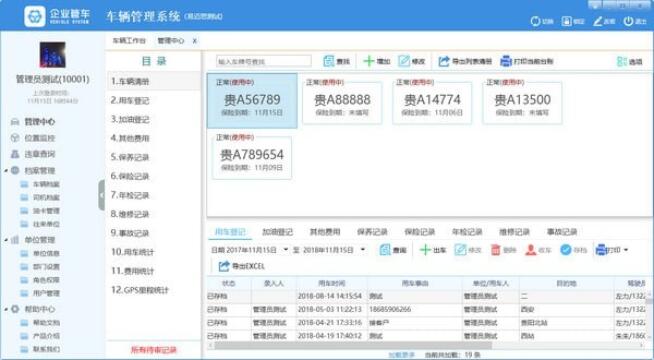
Task: Click the blue checkmark archive icon
Action: click(x=566, y=250)
